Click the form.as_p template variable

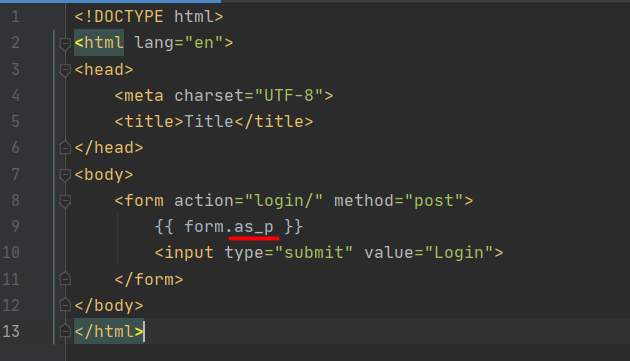coord(229,227)
